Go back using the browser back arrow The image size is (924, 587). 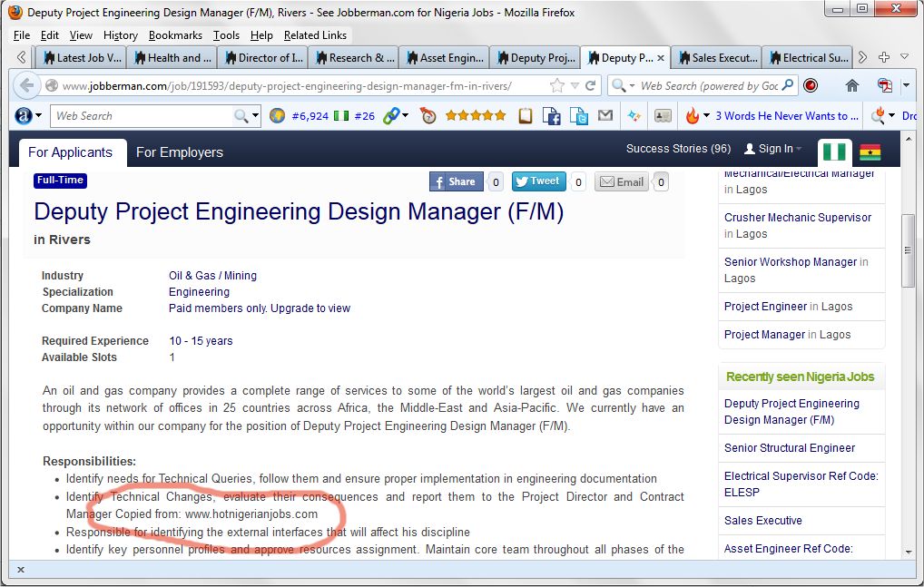point(26,86)
